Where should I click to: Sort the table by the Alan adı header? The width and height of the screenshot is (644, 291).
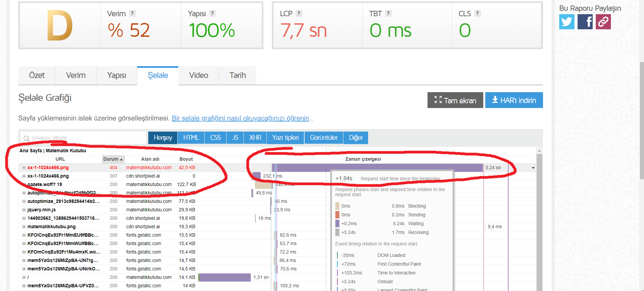coord(150,159)
